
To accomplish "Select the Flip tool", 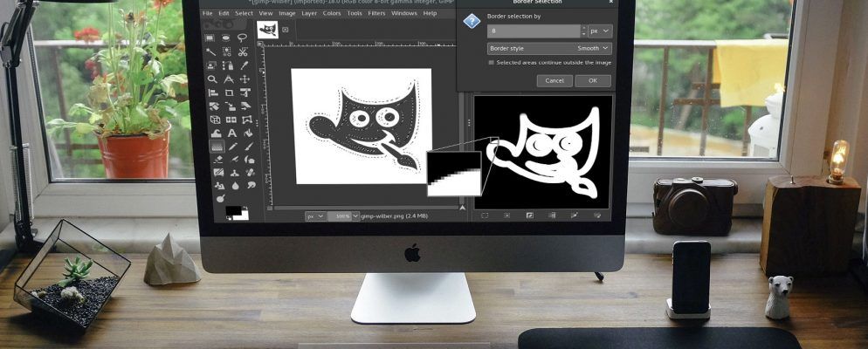I will click(x=231, y=120).
